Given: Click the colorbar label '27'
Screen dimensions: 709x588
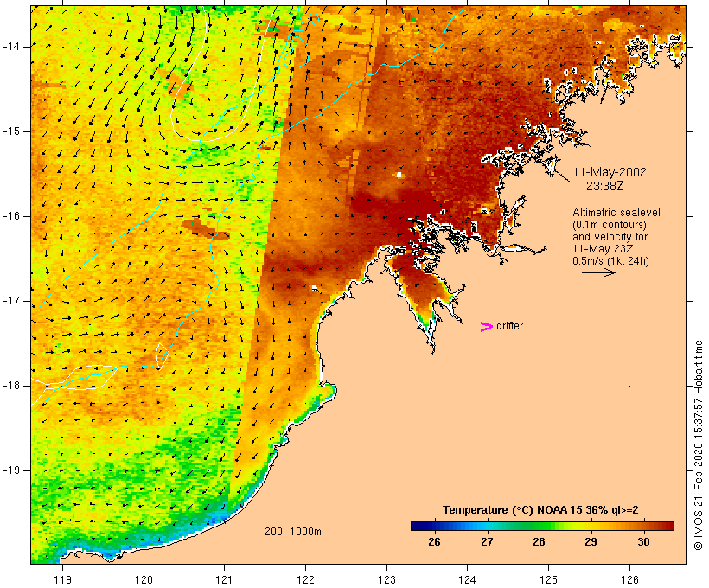Looking at the screenshot, I should pos(487,542).
